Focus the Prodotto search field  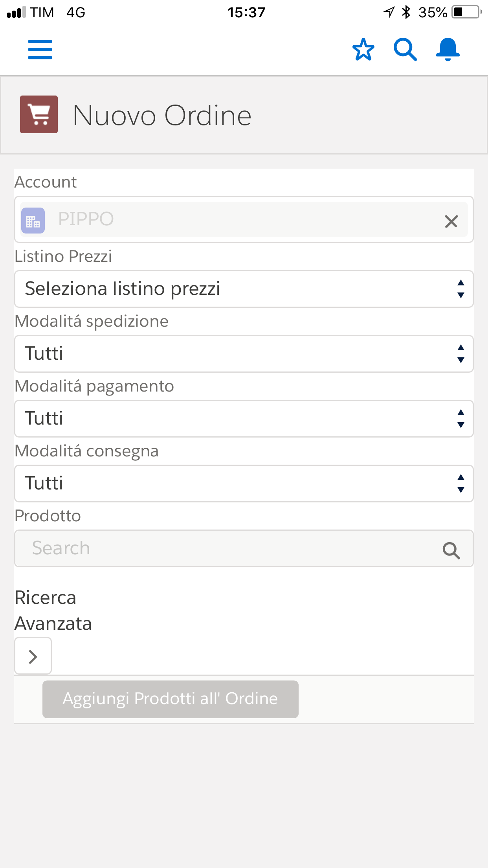coord(228,548)
